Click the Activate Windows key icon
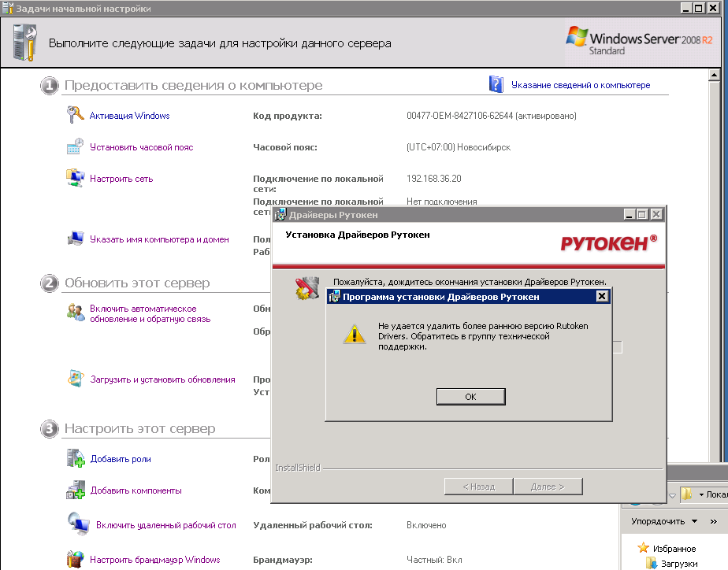728x570 pixels. 75,116
